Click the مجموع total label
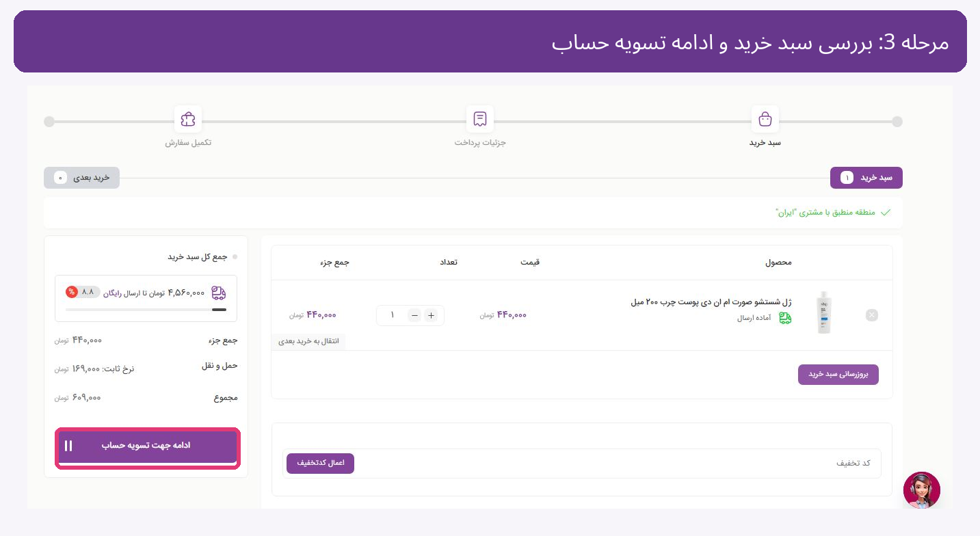This screenshot has width=980, height=536. pyautogui.click(x=226, y=397)
